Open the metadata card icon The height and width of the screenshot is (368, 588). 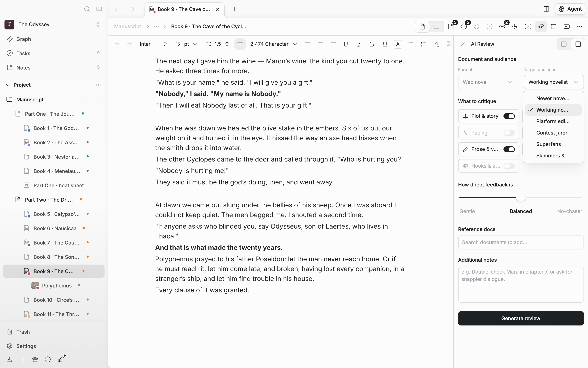coord(567,27)
